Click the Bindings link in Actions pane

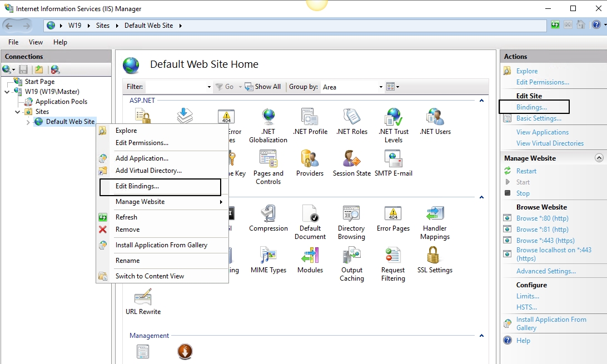531,107
